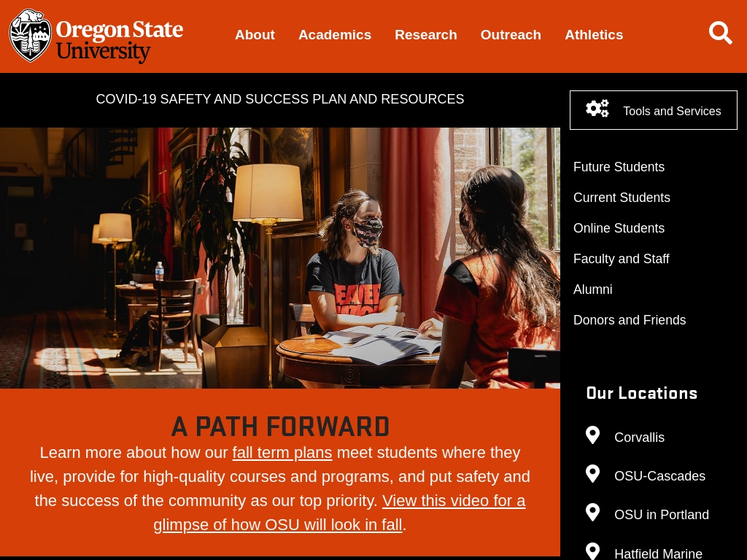The image size is (747, 560).
Task: Click the location pin for OSU in Portland
Action: (x=592, y=513)
